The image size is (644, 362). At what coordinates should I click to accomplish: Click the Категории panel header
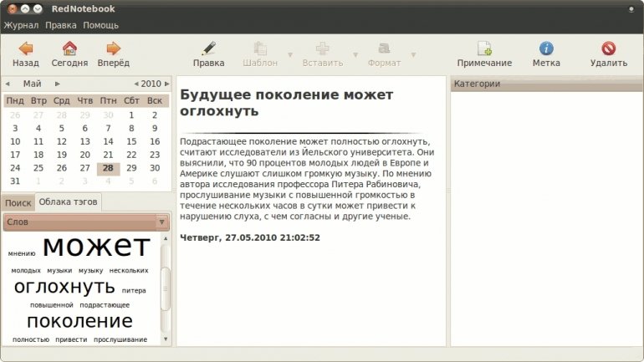(544, 84)
